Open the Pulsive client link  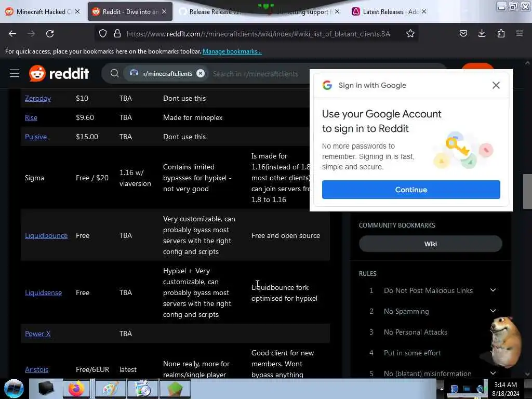coord(36,137)
